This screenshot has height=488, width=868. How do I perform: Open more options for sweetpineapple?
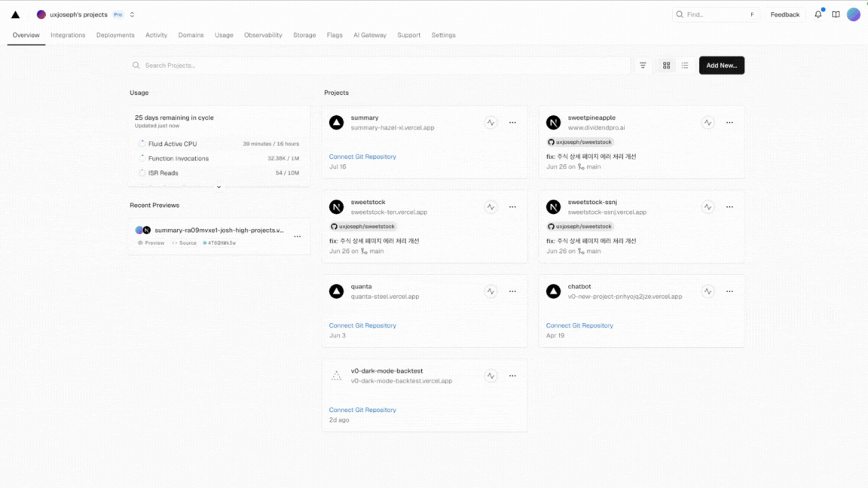(729, 122)
